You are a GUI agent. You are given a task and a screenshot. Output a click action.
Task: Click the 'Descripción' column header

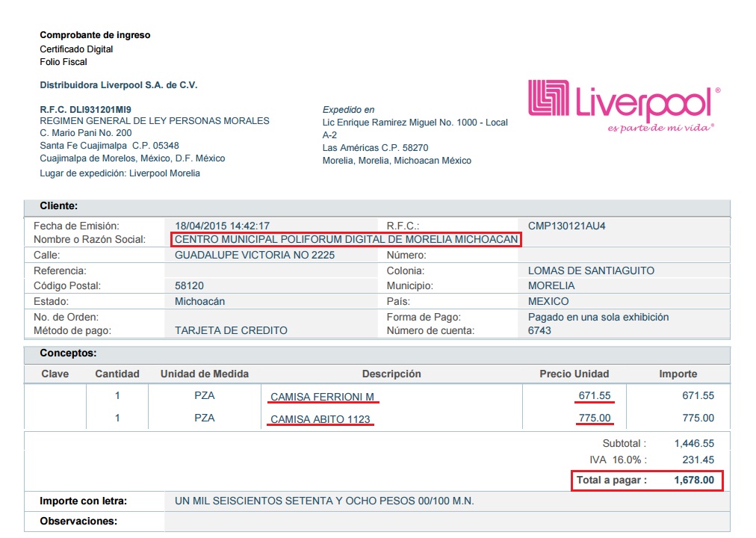pos(391,374)
